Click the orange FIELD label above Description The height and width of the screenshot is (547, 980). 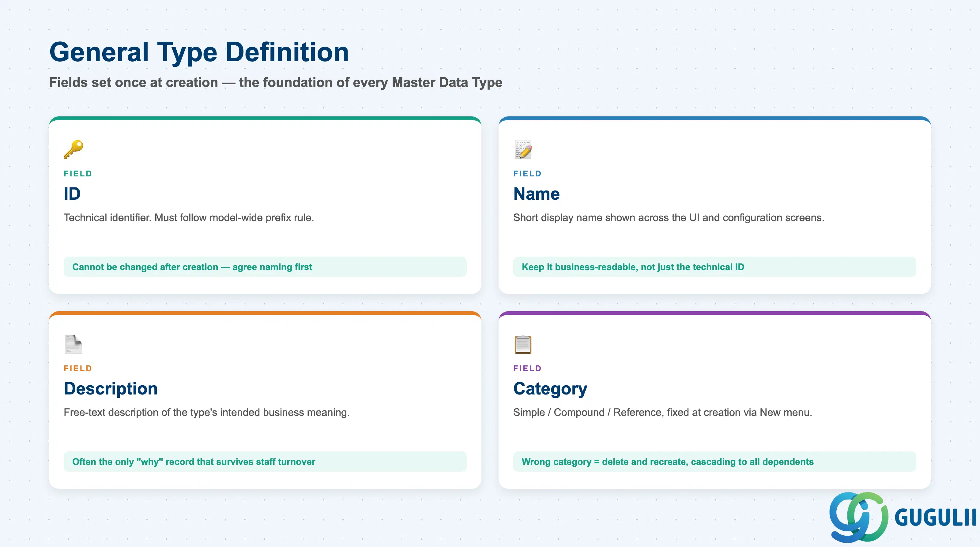pyautogui.click(x=78, y=368)
